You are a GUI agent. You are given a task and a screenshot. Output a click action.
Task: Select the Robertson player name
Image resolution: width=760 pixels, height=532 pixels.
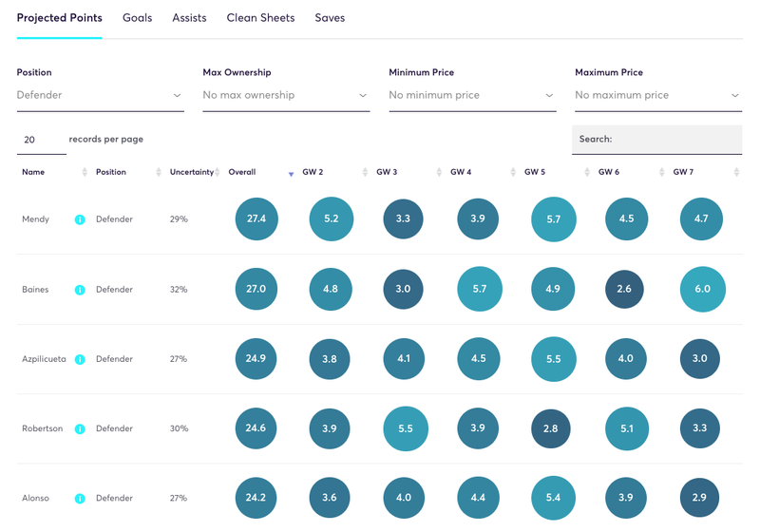click(x=42, y=428)
